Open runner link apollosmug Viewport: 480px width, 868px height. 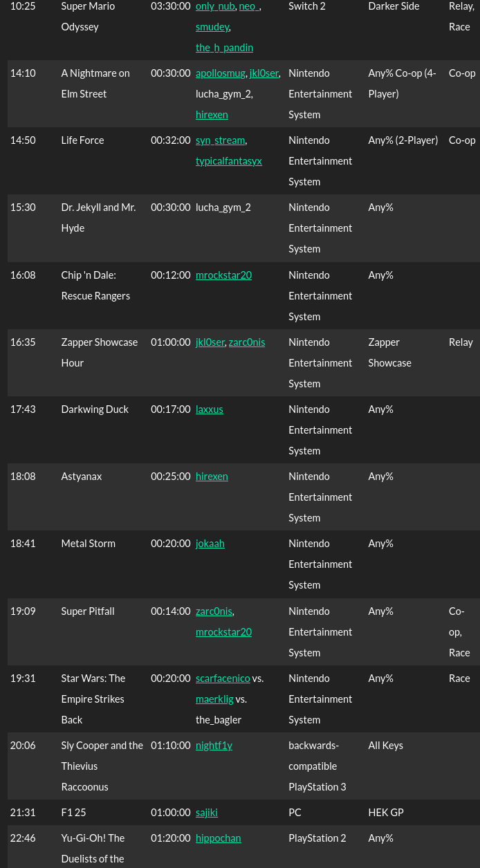[x=221, y=73]
